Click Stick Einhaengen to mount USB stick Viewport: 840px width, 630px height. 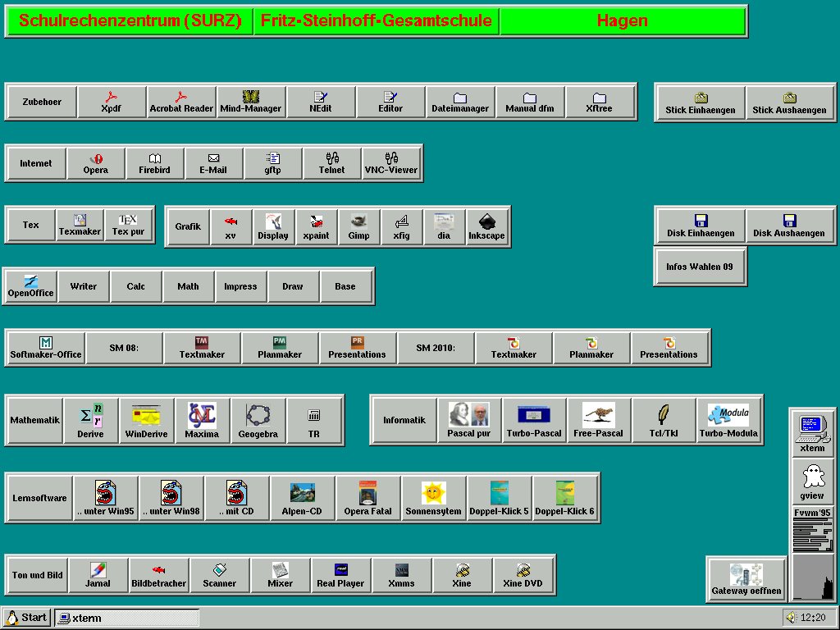701,103
